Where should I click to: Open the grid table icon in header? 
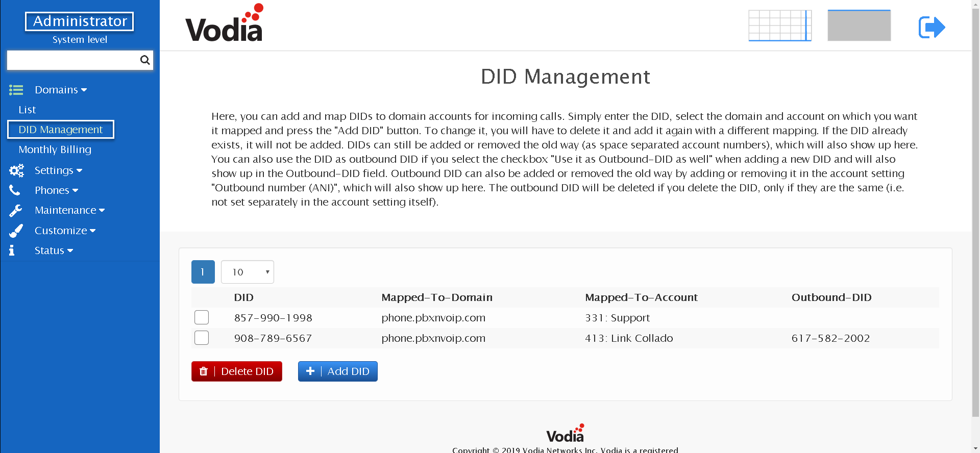coord(780,26)
